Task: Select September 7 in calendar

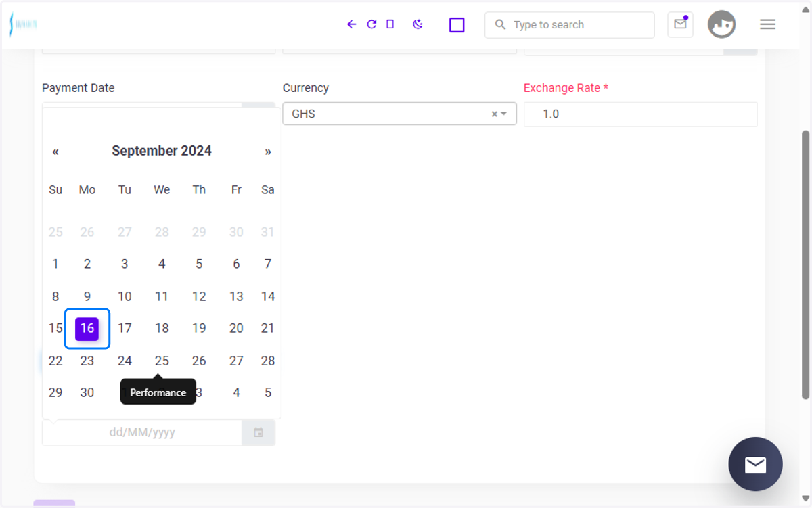Action: (x=268, y=264)
